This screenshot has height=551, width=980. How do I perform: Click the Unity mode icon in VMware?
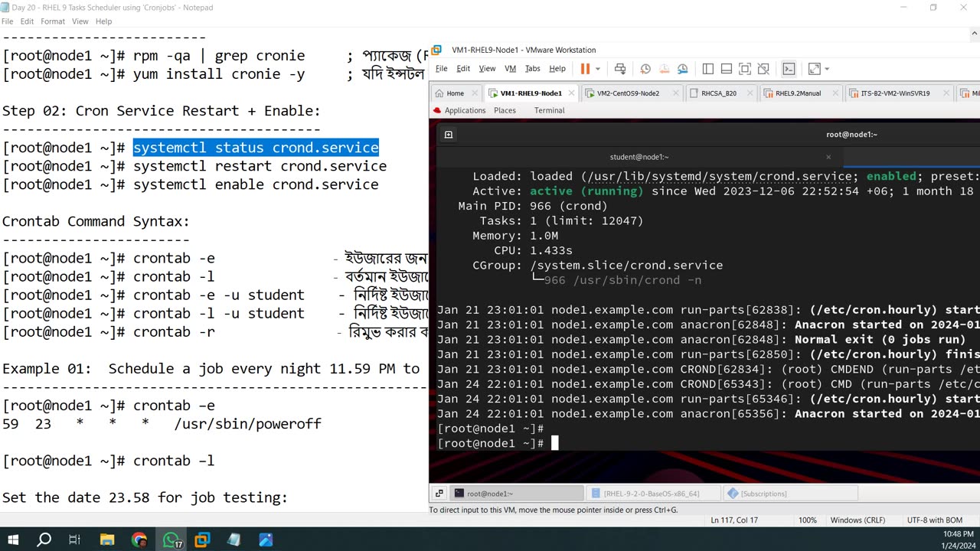[x=763, y=69]
